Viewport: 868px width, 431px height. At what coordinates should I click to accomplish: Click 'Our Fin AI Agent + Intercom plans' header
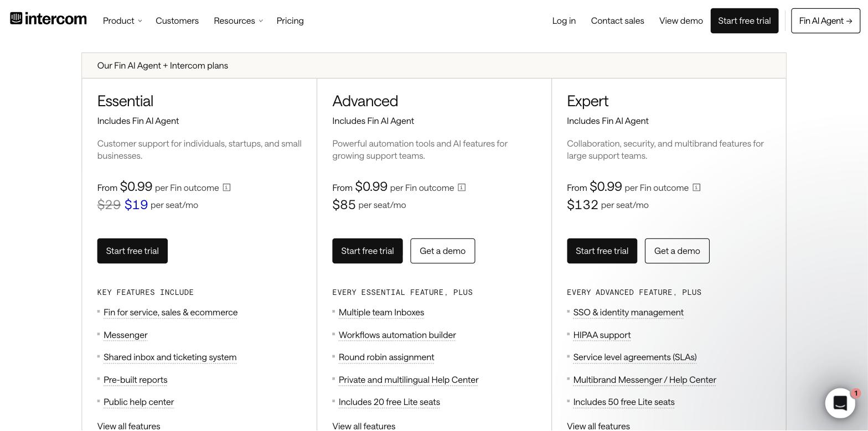(x=163, y=66)
